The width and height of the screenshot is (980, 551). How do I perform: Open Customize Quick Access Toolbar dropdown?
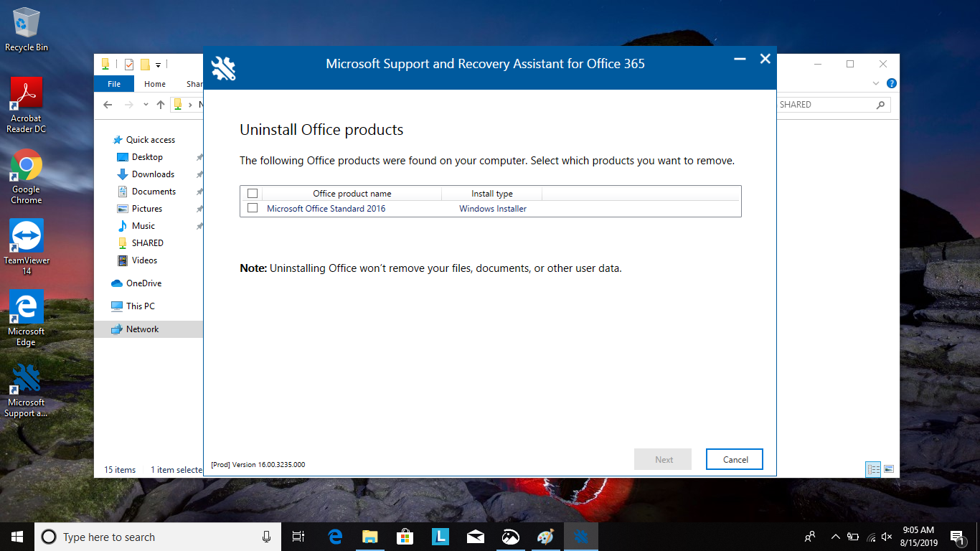[158, 65]
